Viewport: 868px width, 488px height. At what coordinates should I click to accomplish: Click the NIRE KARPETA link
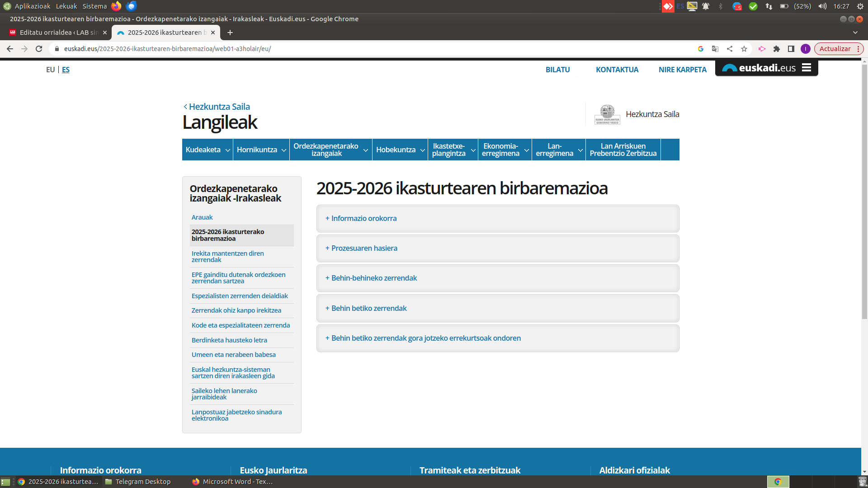(682, 70)
